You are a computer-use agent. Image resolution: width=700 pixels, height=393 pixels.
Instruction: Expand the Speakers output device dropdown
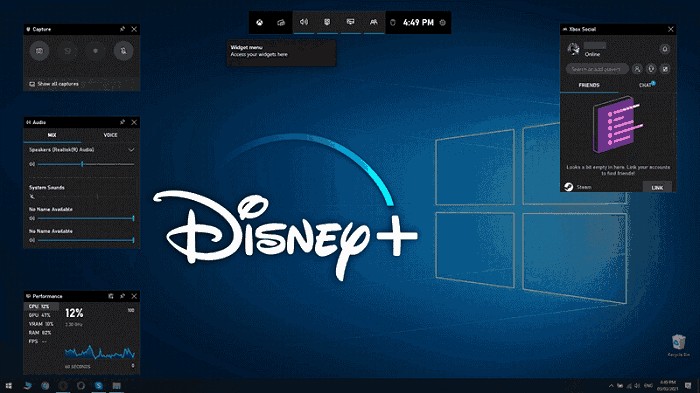[x=131, y=150]
